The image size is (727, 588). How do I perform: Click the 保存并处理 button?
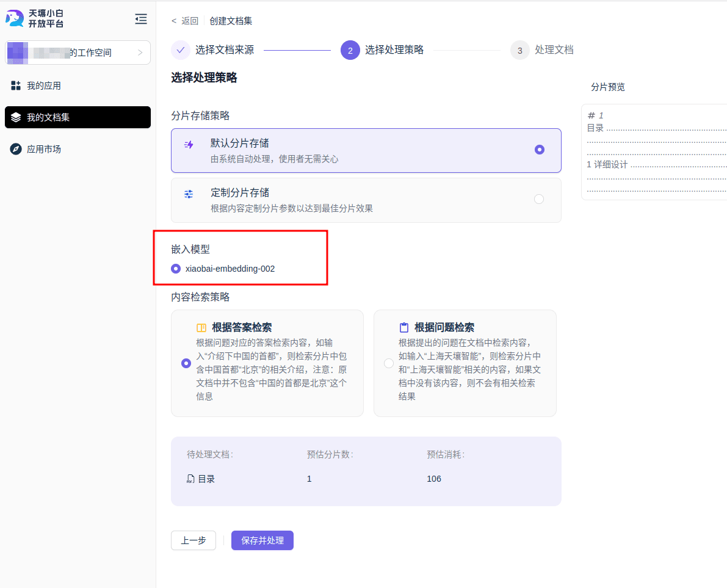262,540
